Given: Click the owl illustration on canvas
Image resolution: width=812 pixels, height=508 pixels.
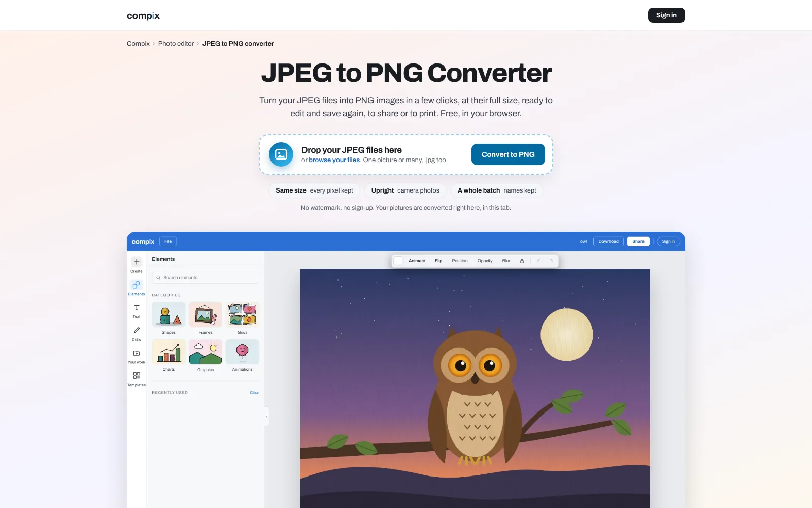Looking at the screenshot, I should click(x=475, y=396).
